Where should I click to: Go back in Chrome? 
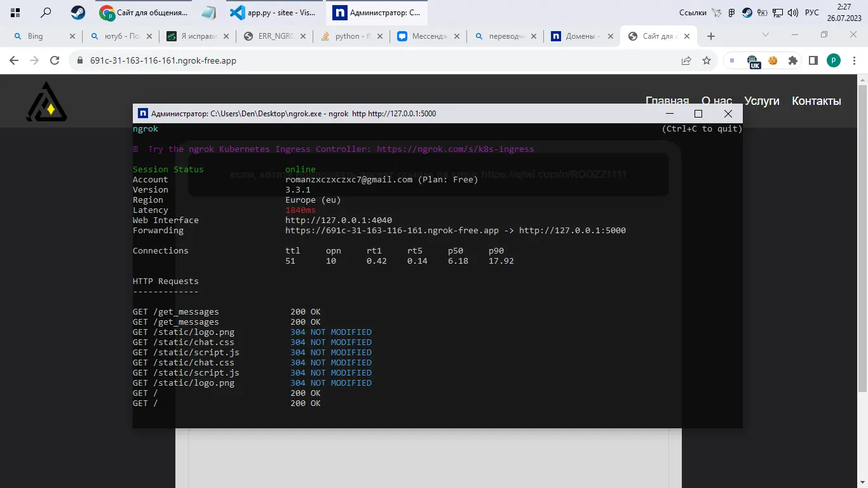14,60
